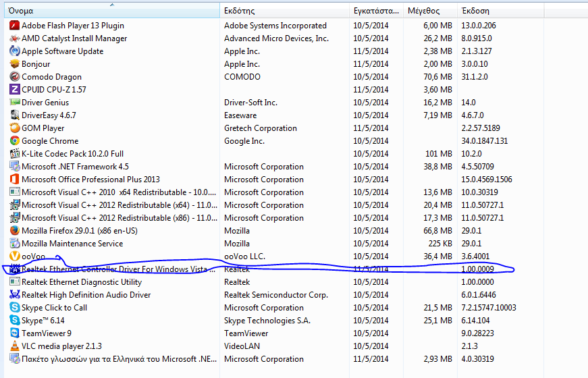Select Microsoft Office Professional Plus 2013 name
The height and width of the screenshot is (378, 588).
pyautogui.click(x=90, y=180)
